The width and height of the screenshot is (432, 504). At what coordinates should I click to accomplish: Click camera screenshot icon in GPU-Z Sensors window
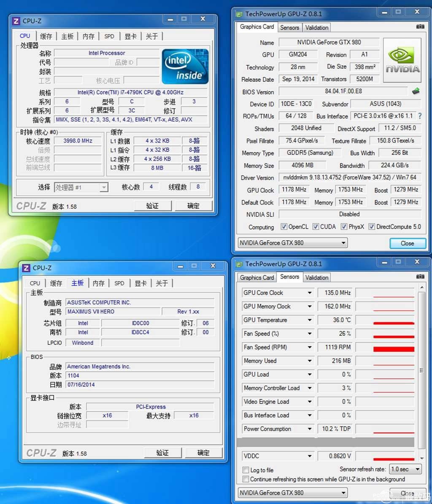coord(420,276)
